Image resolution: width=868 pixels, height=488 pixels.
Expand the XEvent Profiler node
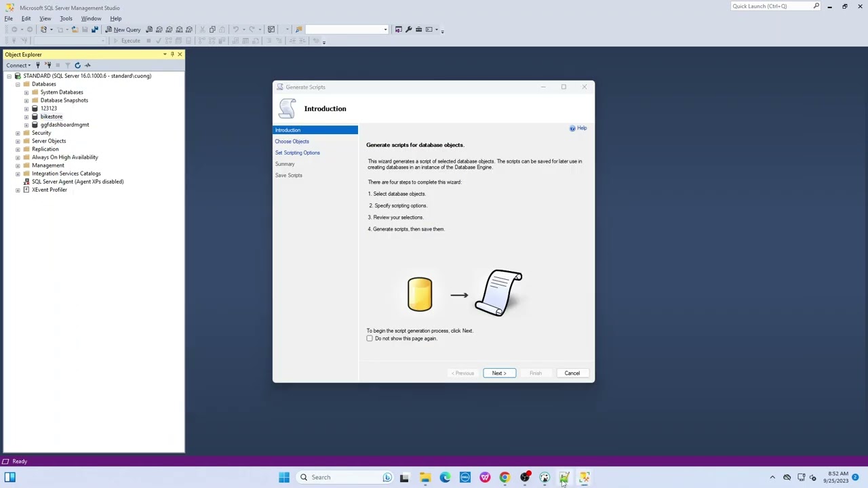point(18,190)
